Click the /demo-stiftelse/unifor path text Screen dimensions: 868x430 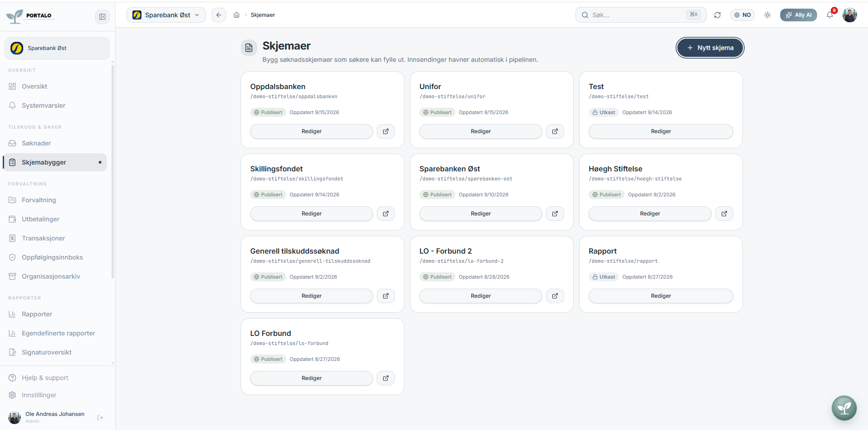pos(452,96)
